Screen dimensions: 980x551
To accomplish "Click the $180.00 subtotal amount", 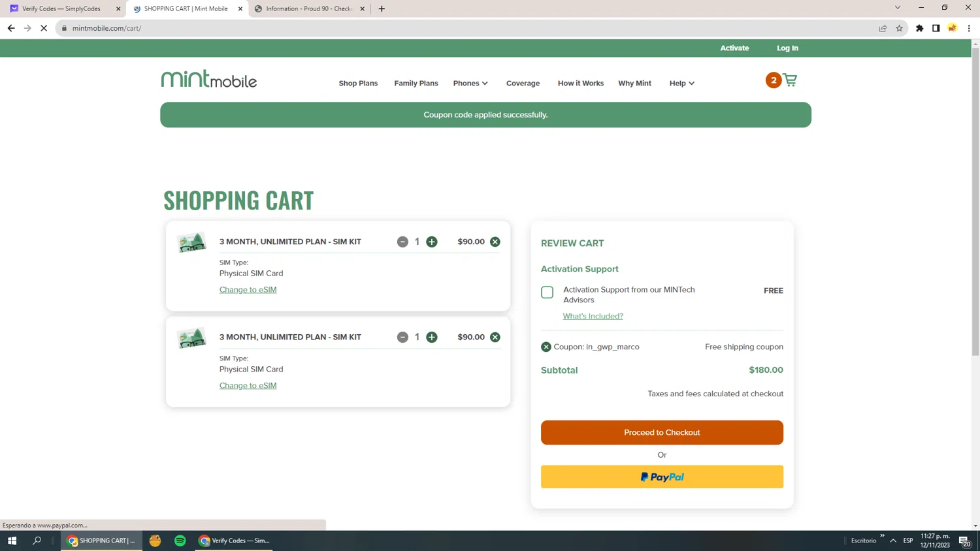I will 766,370.
